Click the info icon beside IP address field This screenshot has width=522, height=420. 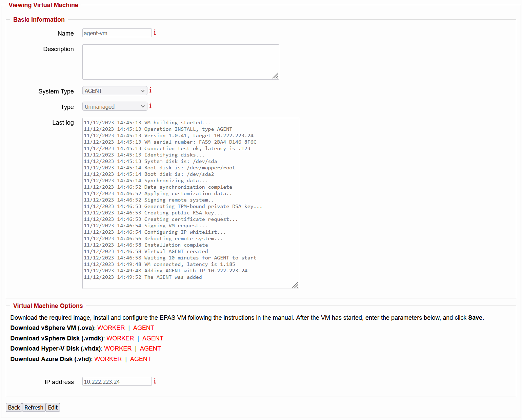[155, 381]
